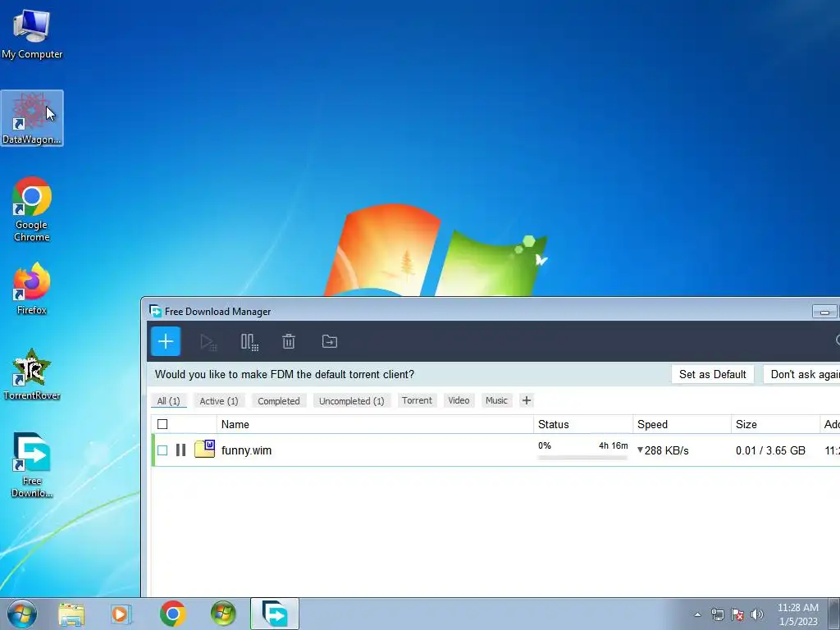
Task: Click the Windows flag taskbar icon
Action: pyautogui.click(x=223, y=614)
